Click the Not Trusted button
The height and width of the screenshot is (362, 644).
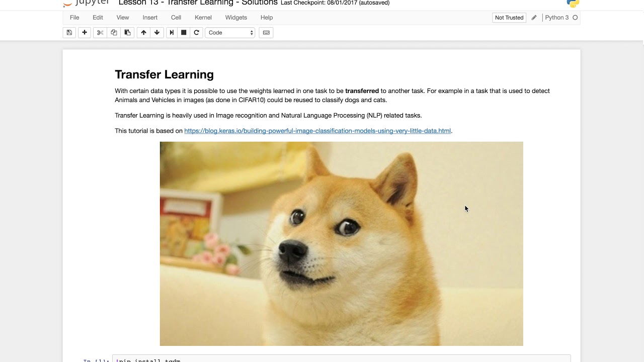(x=509, y=18)
